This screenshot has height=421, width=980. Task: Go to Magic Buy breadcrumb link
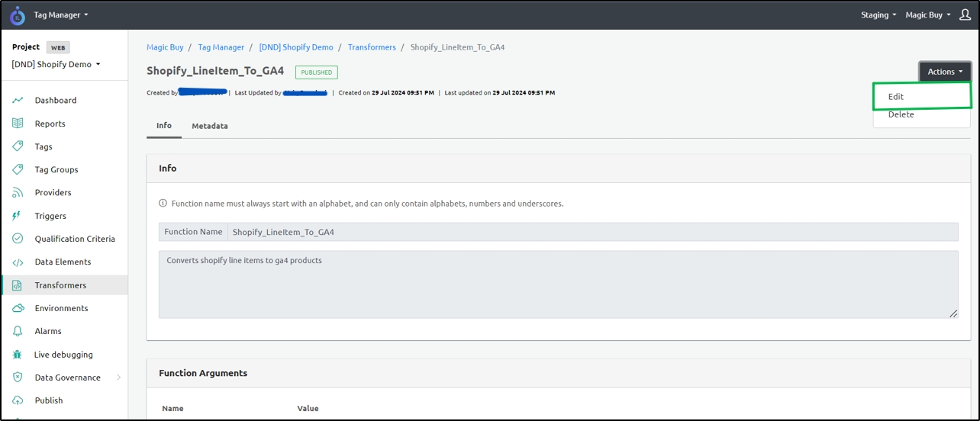[165, 47]
